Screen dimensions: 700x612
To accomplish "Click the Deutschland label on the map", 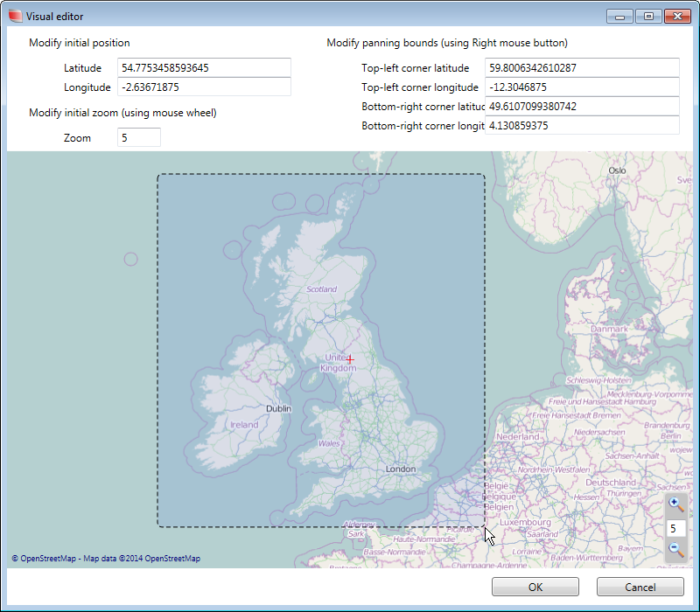I will pyautogui.click(x=611, y=483).
